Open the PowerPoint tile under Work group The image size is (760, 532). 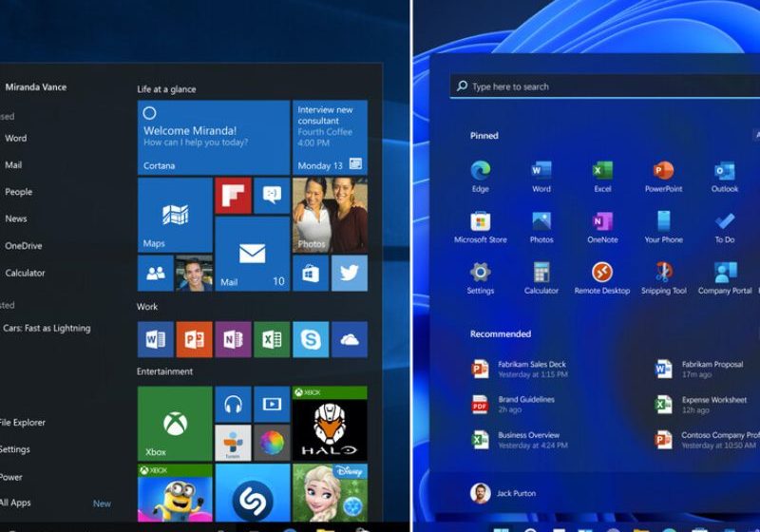coord(195,340)
